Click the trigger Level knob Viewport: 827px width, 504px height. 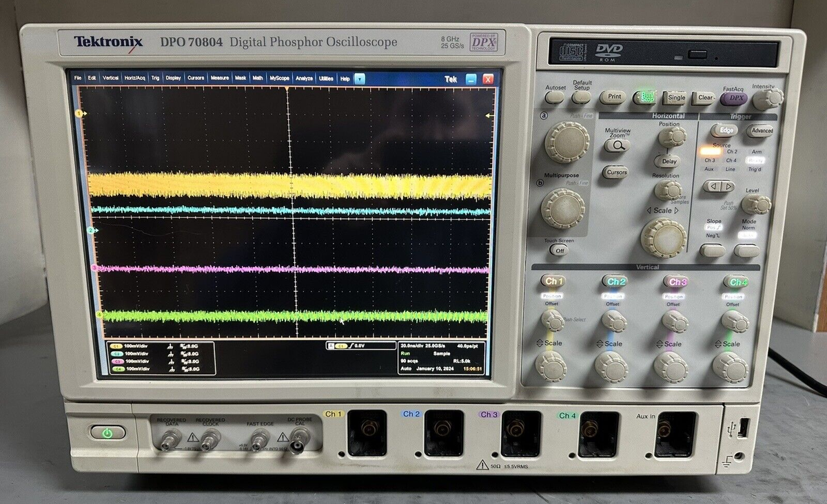click(x=756, y=204)
